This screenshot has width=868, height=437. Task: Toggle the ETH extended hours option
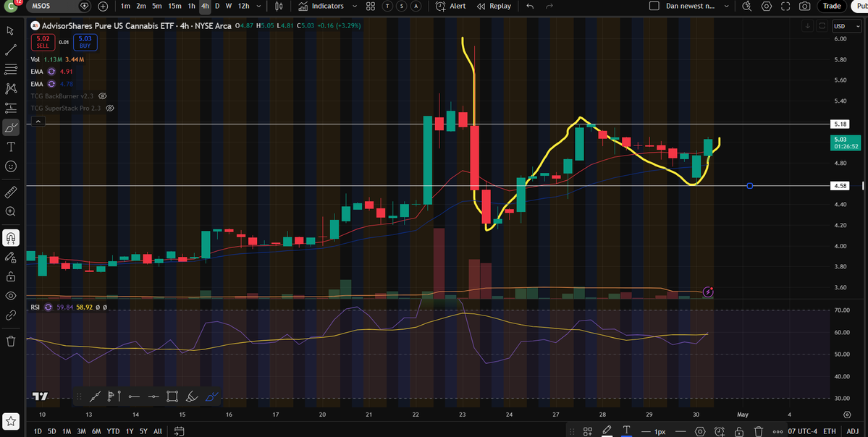[x=829, y=431]
